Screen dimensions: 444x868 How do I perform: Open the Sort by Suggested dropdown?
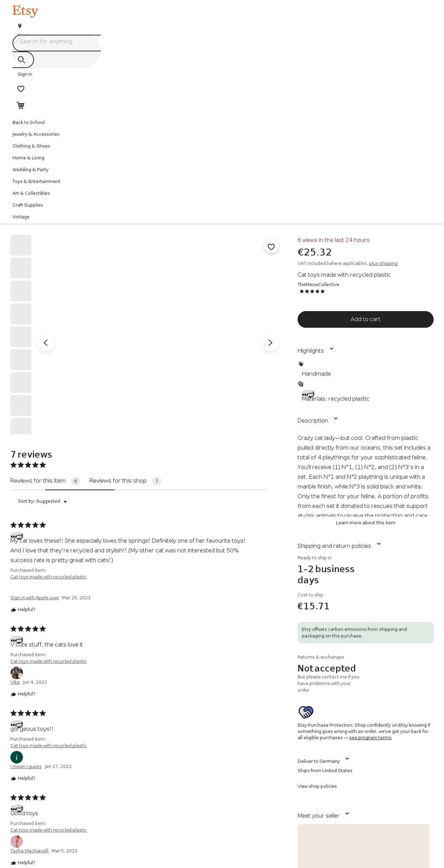[42, 501]
